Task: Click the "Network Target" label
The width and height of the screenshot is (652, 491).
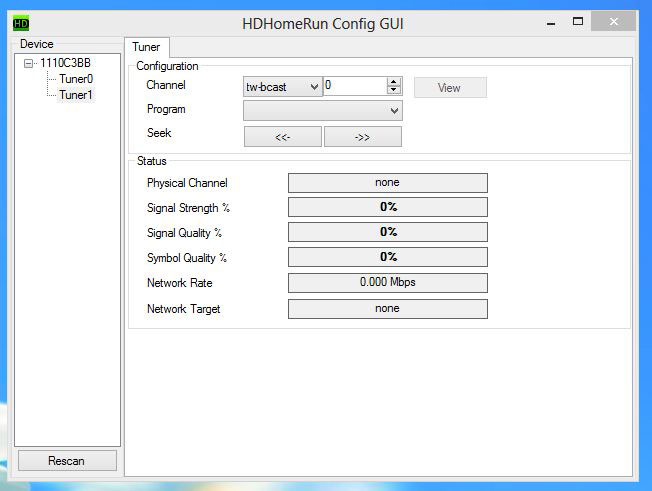Action: point(183,309)
